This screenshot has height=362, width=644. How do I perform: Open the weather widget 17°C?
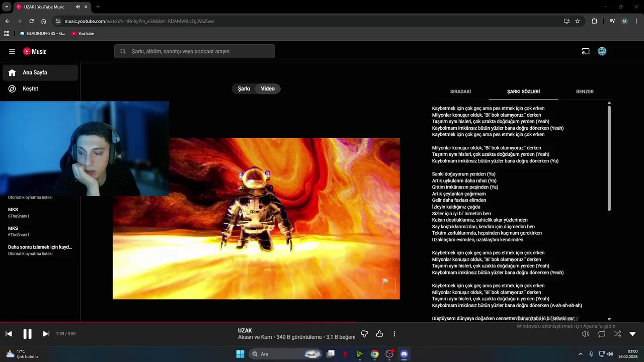[x=22, y=354]
